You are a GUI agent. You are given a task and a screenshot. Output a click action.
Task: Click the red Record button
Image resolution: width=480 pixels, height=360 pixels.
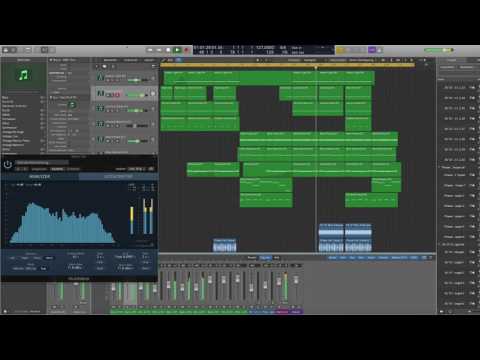coord(186,50)
